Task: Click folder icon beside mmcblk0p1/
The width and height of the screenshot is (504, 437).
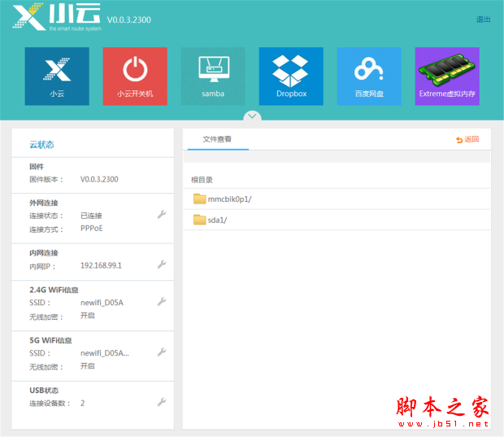Action: [x=200, y=199]
